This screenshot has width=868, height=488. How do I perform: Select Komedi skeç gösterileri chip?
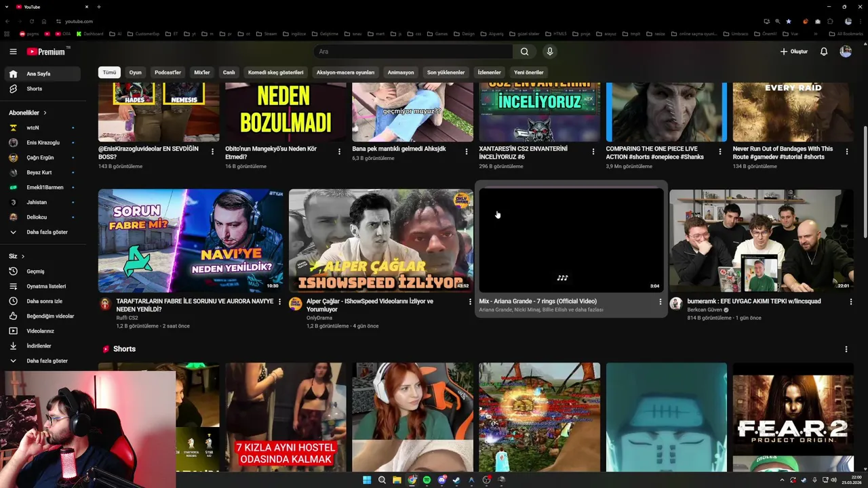275,73
